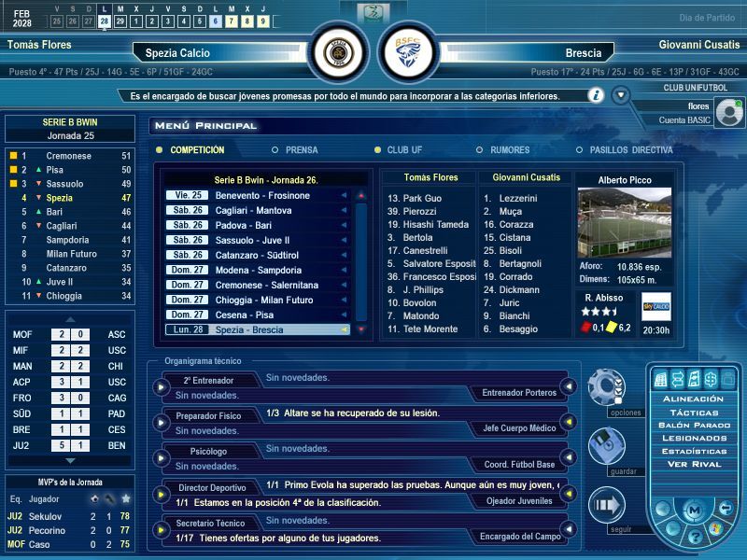Click the gear icon above opciones
747x560 pixels.
[x=605, y=385]
